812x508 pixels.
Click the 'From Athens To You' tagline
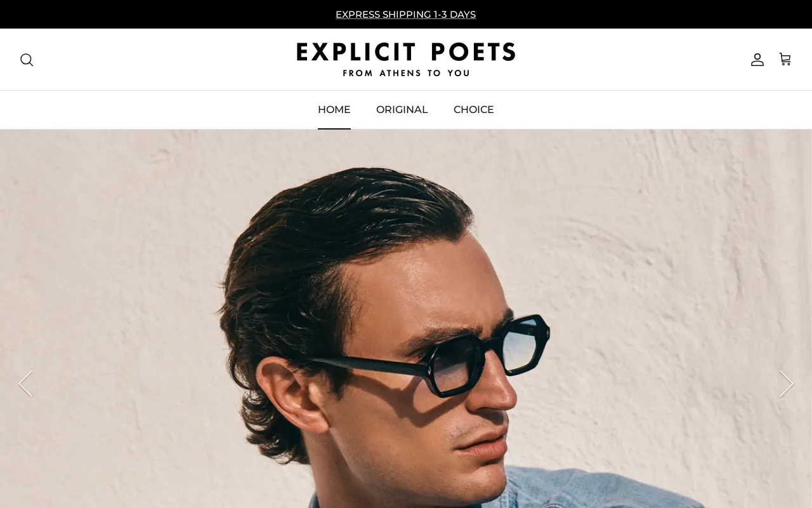[406, 73]
